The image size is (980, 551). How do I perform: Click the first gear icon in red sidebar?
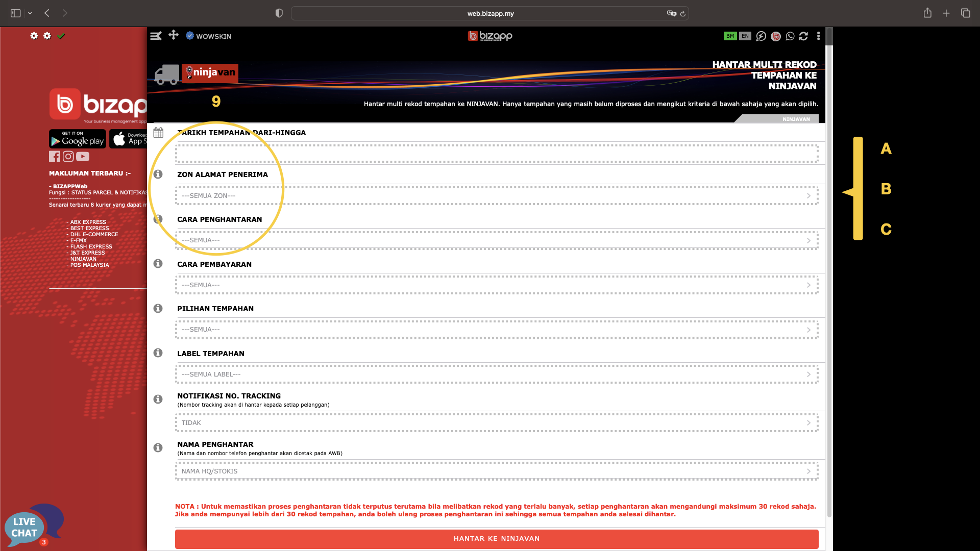(34, 36)
